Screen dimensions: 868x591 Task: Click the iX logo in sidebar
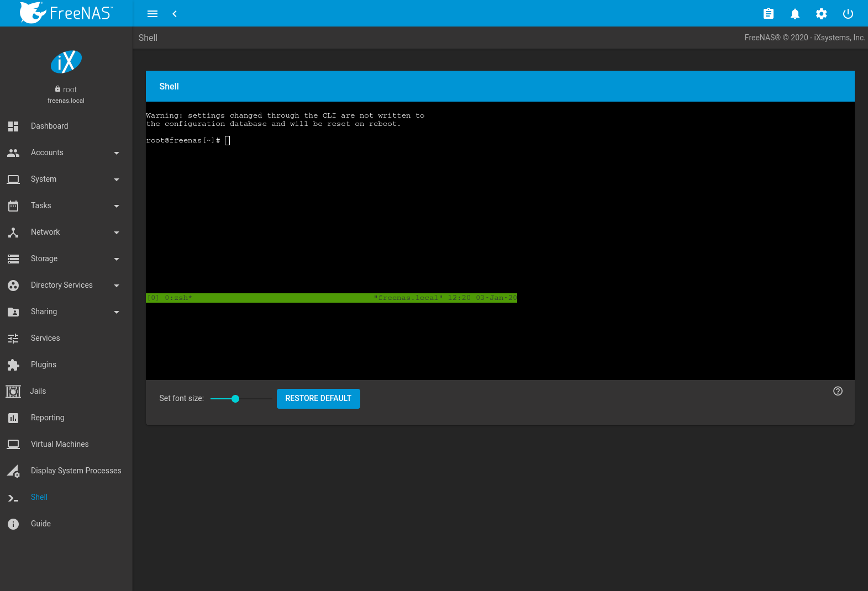(66, 62)
